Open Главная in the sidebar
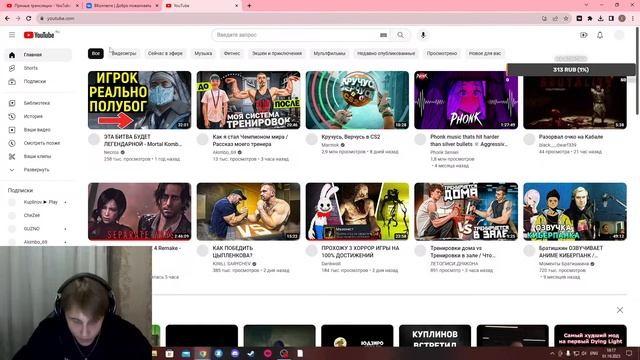This screenshot has width=640, height=360. click(38, 55)
